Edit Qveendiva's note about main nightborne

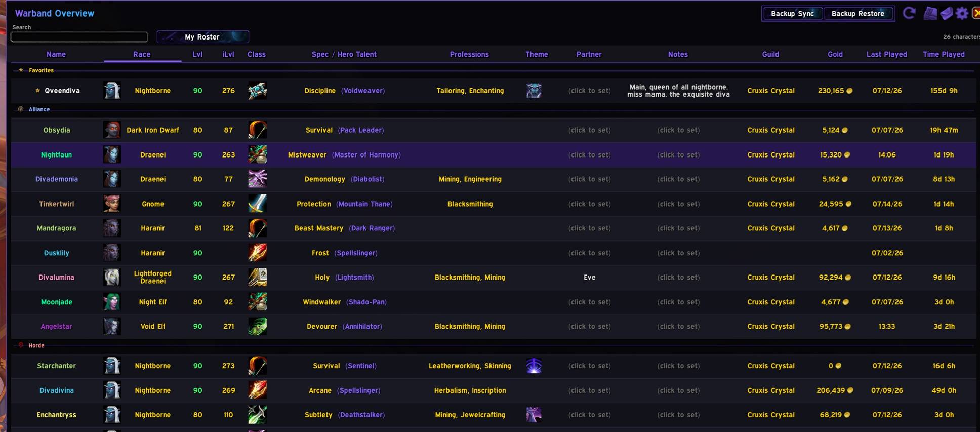(678, 91)
